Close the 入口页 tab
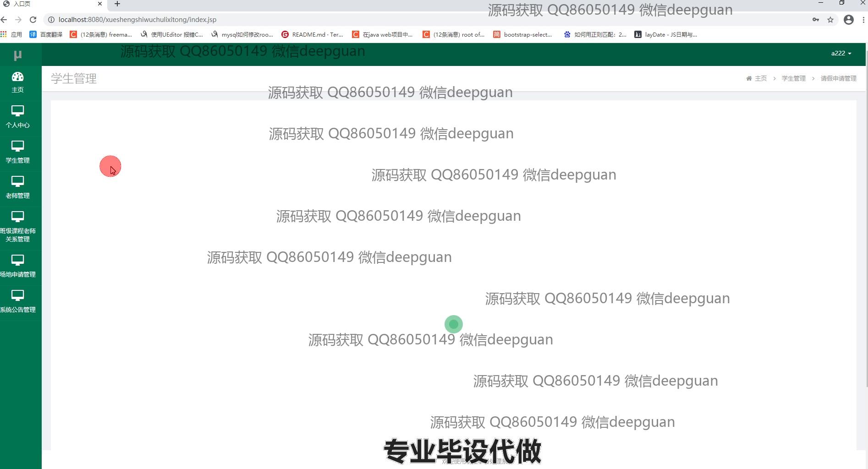The width and height of the screenshot is (868, 469). 100,4
